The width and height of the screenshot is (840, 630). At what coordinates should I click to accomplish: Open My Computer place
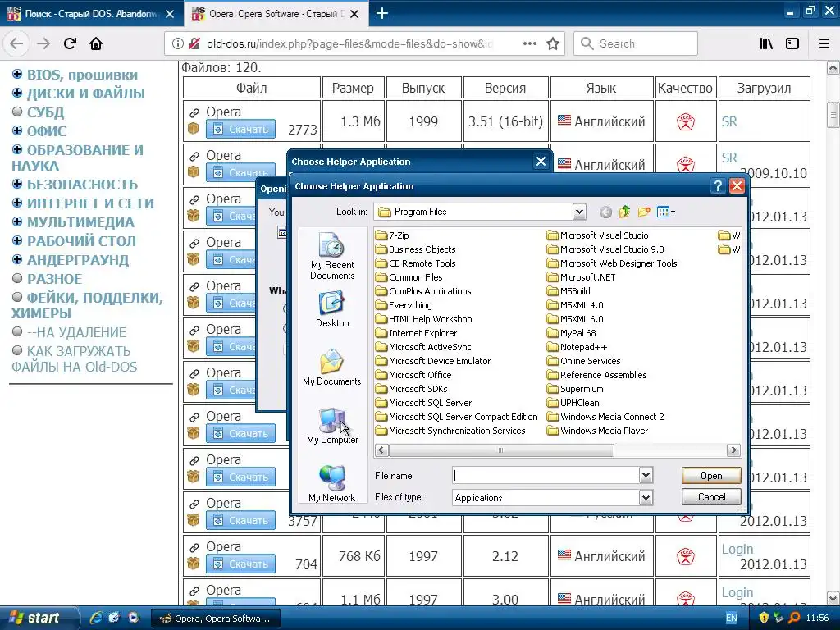pyautogui.click(x=332, y=426)
